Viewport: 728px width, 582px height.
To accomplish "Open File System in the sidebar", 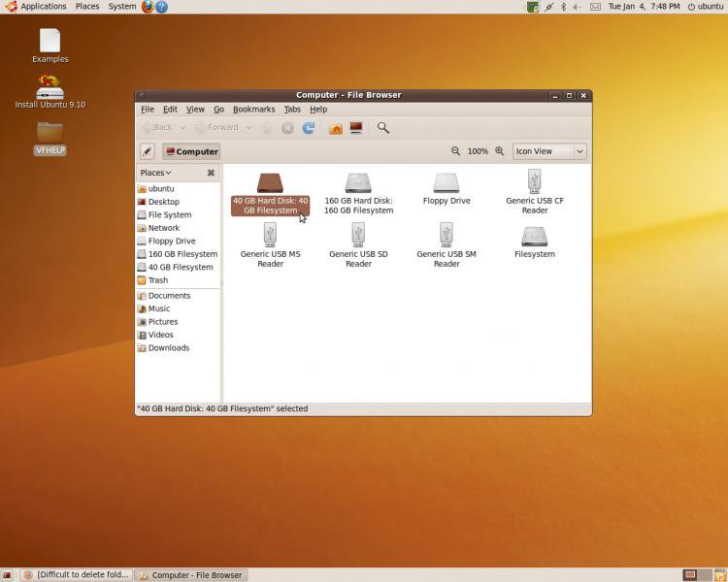I will [x=178, y=215].
